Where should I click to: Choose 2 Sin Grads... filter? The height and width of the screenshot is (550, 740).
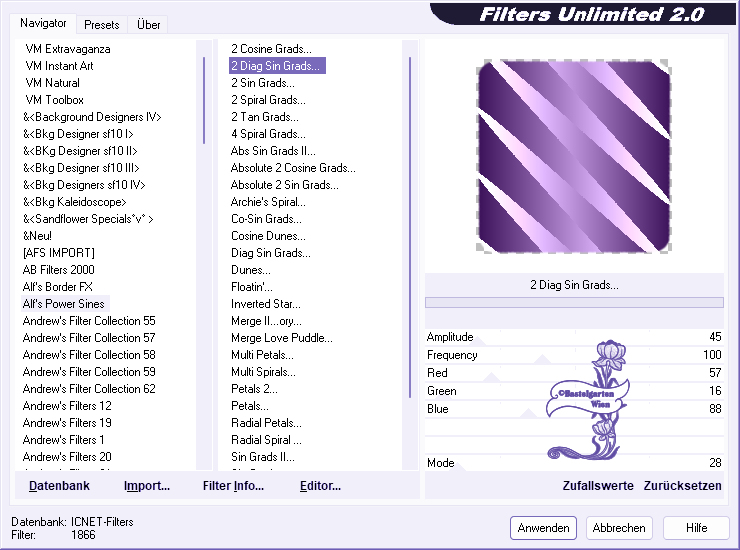tap(263, 83)
